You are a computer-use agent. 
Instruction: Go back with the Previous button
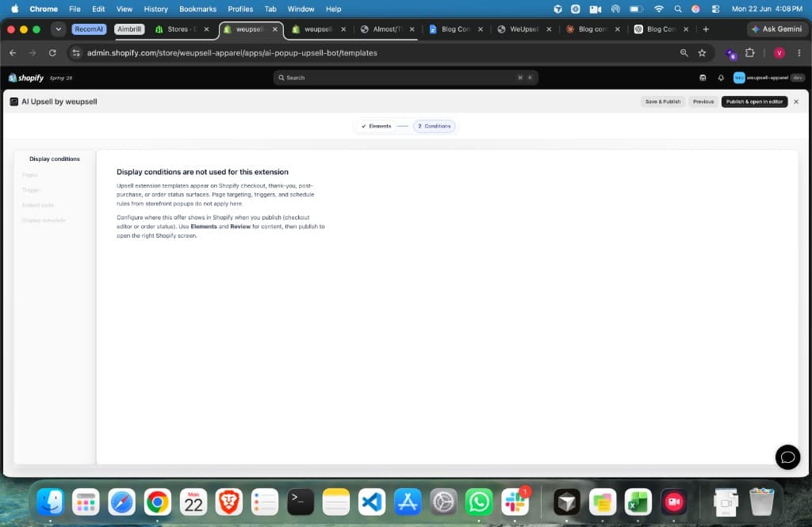[x=703, y=101]
